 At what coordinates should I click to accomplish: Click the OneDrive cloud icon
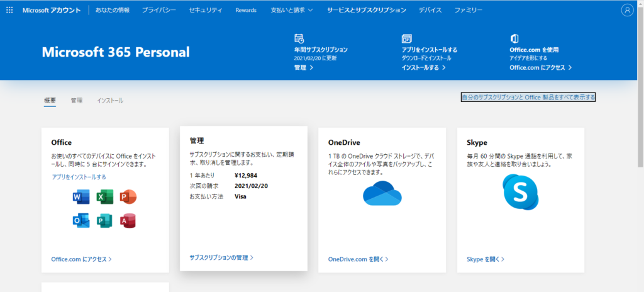pyautogui.click(x=382, y=193)
